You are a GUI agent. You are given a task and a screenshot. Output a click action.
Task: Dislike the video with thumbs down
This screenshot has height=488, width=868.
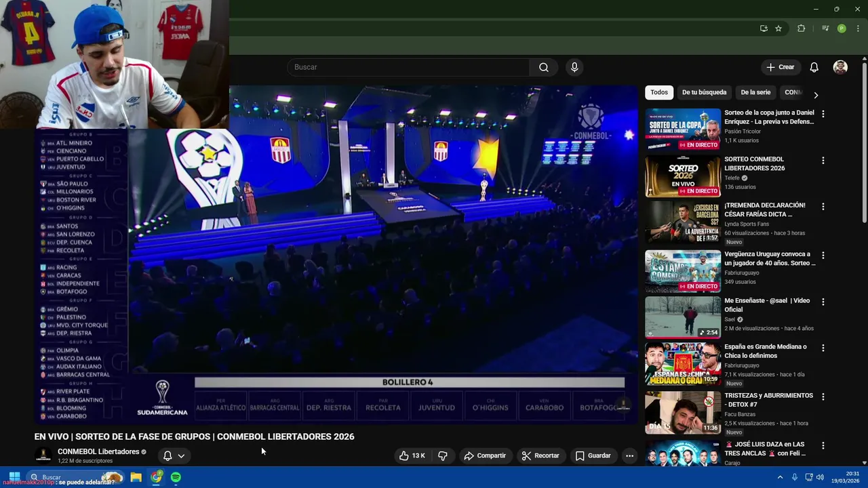tap(443, 455)
